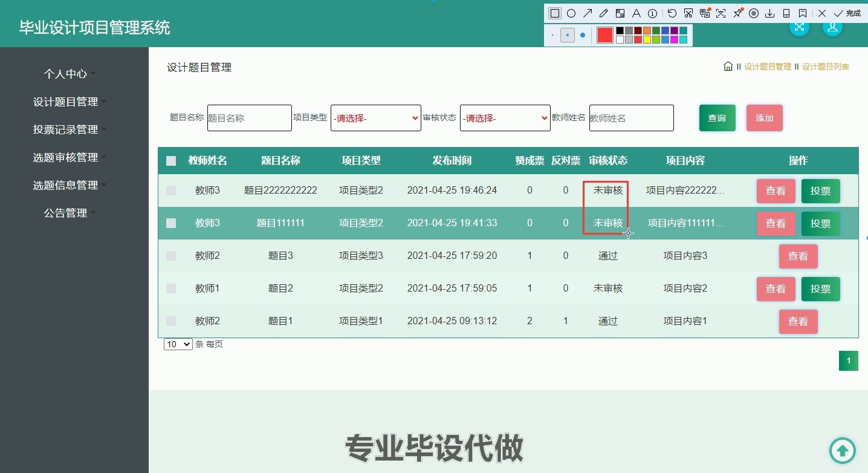
Task: Save screenshot with the download icon
Action: tap(770, 13)
